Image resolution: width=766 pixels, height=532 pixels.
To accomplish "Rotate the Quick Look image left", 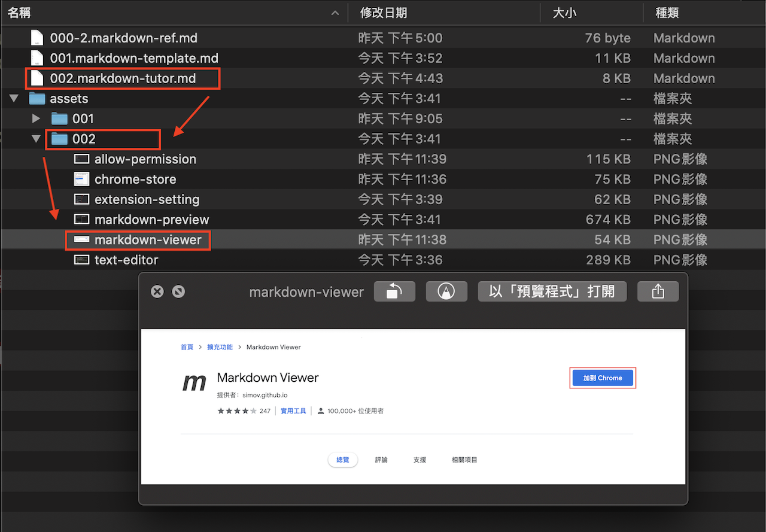I will pyautogui.click(x=394, y=291).
